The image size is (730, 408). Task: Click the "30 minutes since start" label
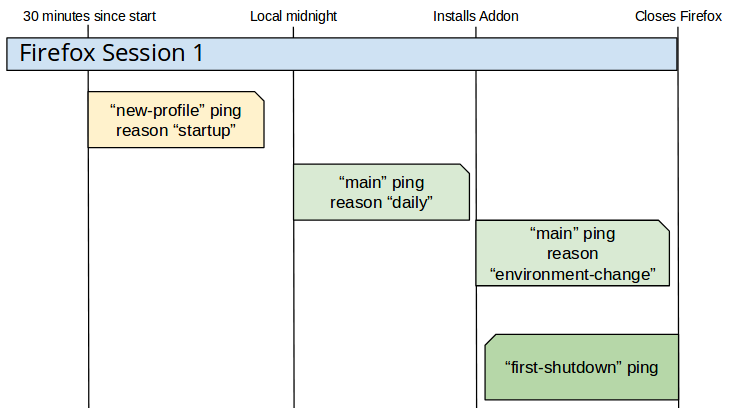pyautogui.click(x=89, y=16)
